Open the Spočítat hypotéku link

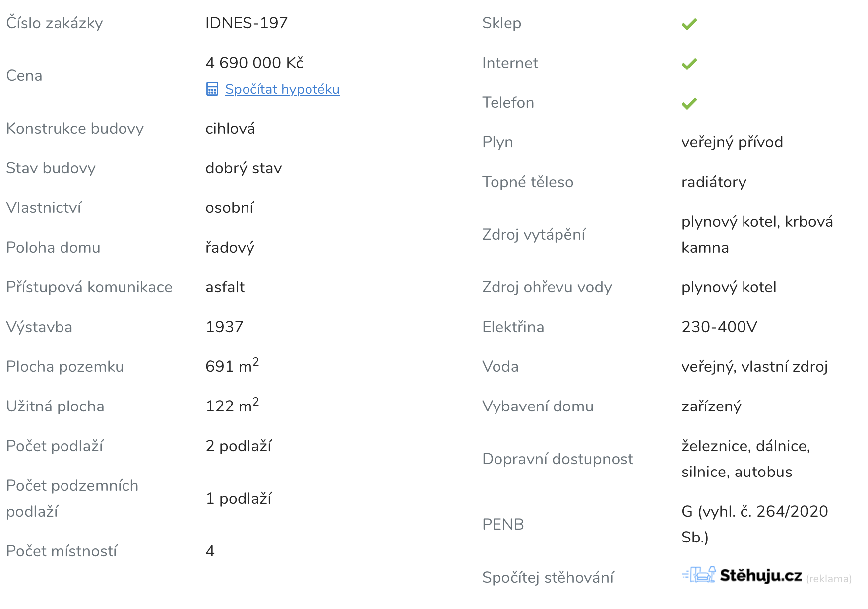[x=282, y=89]
